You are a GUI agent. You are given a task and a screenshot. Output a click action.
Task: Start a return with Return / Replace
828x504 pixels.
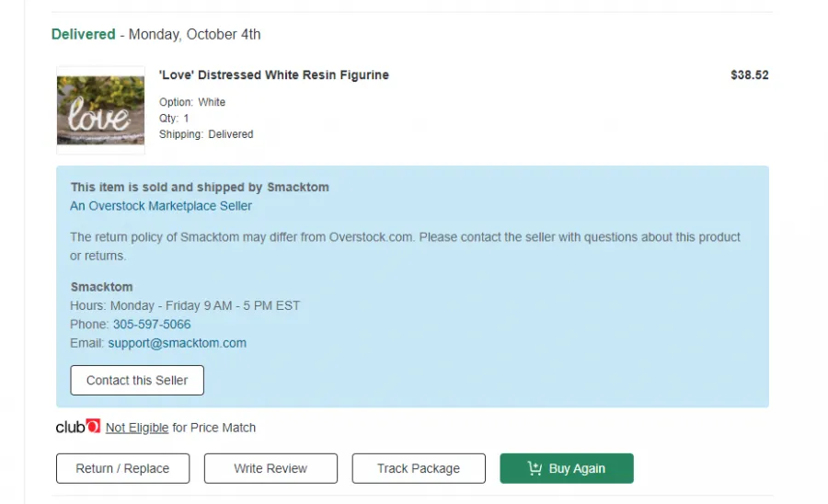click(122, 468)
